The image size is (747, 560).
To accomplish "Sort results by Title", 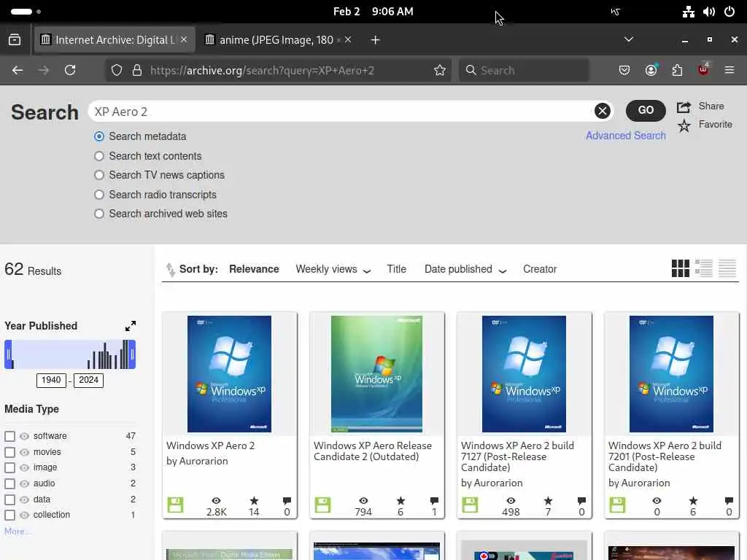I will coord(396,269).
